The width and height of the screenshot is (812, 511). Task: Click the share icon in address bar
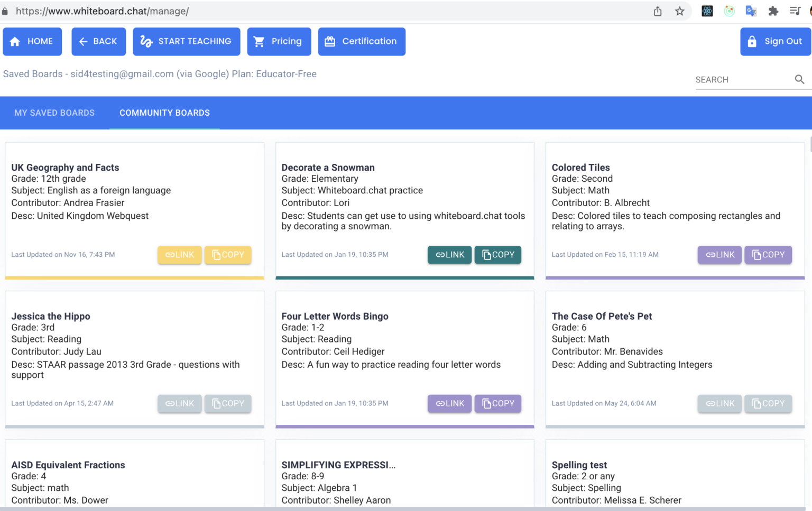[x=658, y=11]
